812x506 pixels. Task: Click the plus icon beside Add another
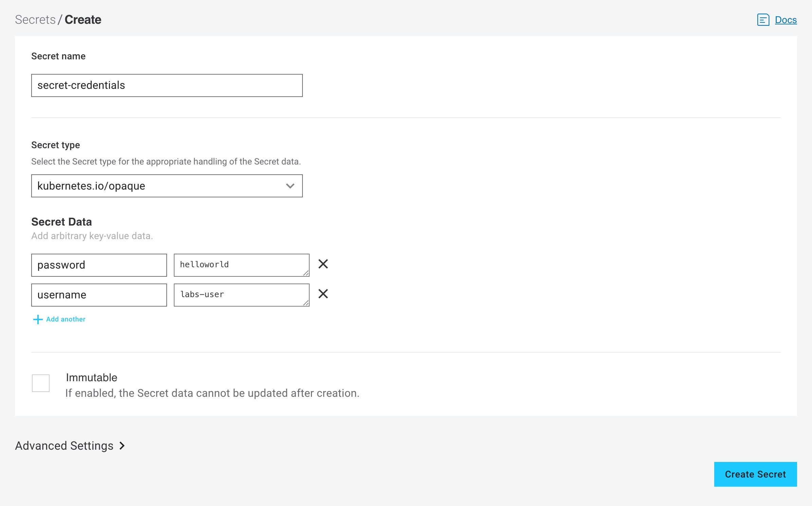click(x=38, y=319)
